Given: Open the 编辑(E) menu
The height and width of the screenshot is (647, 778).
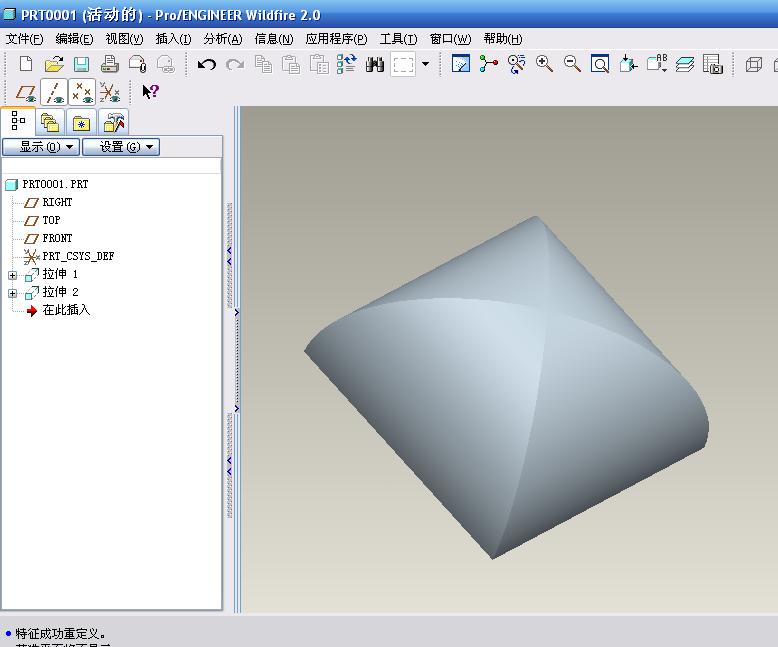Looking at the screenshot, I should (74, 39).
